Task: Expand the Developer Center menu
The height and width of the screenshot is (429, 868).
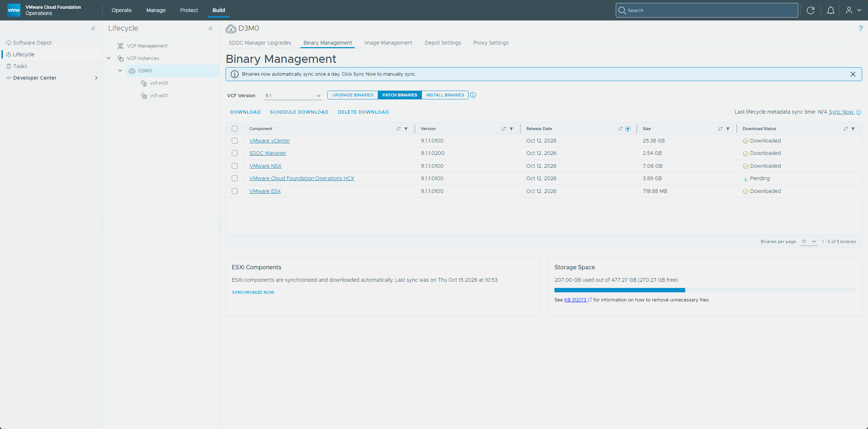Action: pos(96,78)
